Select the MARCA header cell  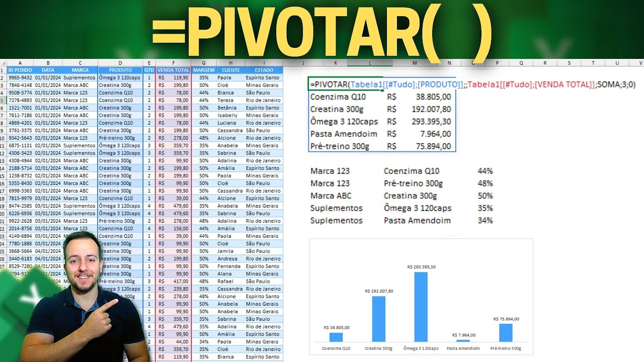tap(80, 70)
